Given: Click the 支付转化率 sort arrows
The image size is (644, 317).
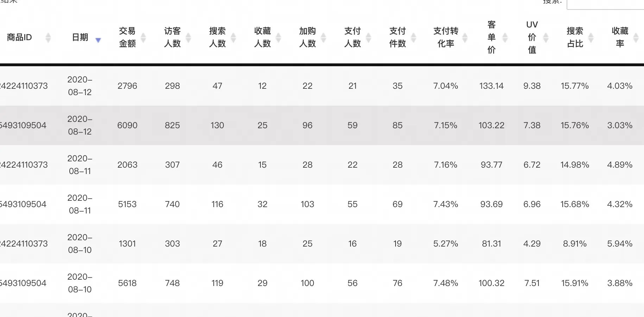Looking at the screenshot, I should [x=465, y=37].
